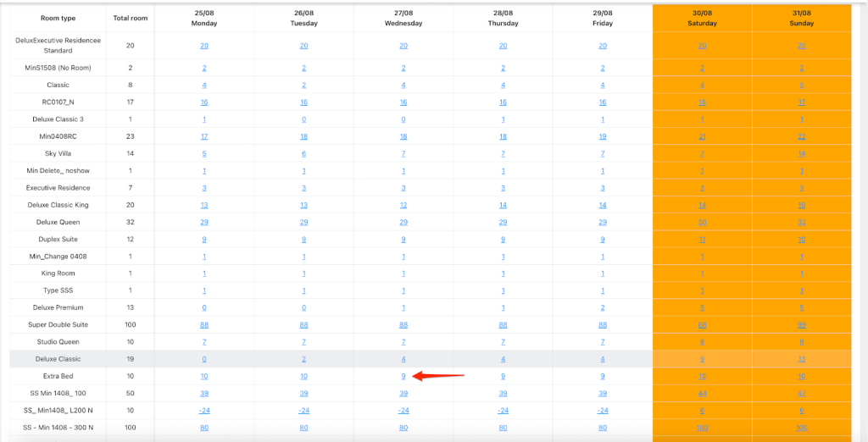868x442 pixels.
Task: Open Deluxe Classic count for Monday 25/08
Action: coord(204,359)
